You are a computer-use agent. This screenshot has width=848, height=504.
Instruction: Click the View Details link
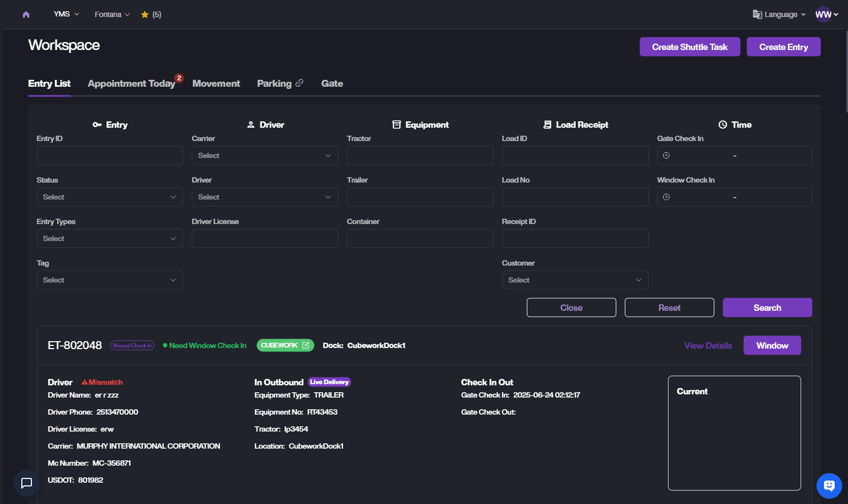coord(708,345)
